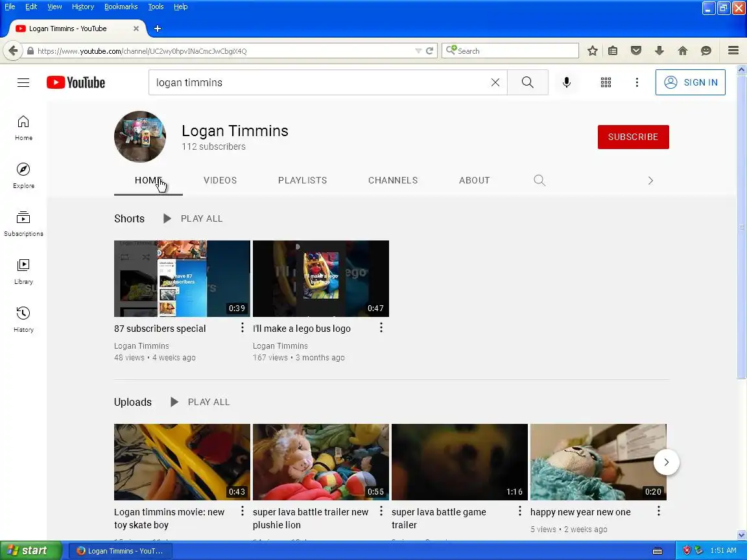The image size is (747, 560).
Task: Click the browser back arrow
Action: tap(14, 51)
